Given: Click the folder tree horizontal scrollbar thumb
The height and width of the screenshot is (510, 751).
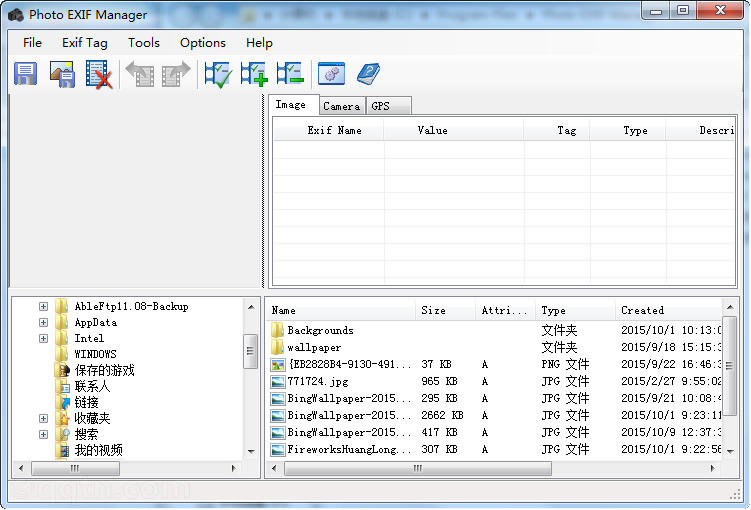Looking at the screenshot, I should [x=75, y=468].
